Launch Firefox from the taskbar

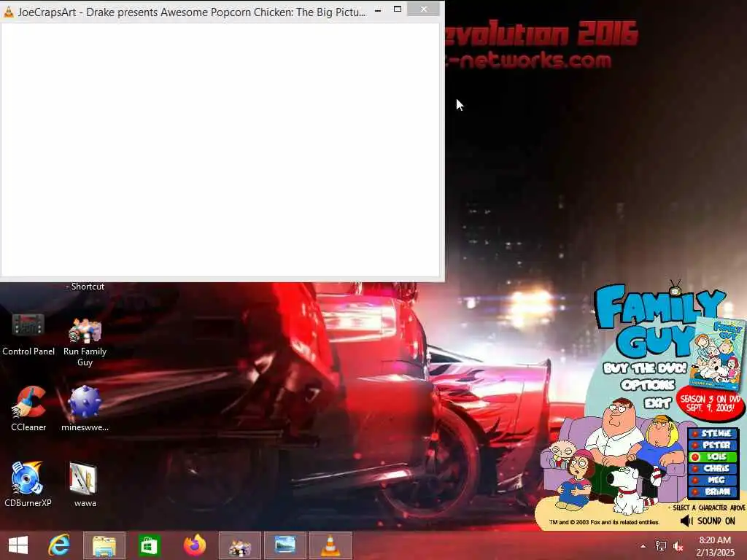(x=194, y=545)
